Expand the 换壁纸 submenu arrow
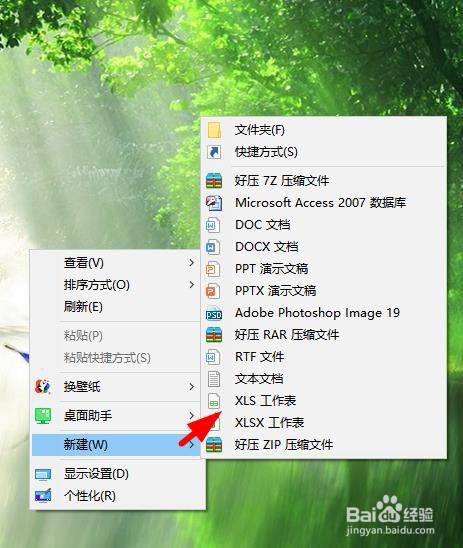463x548 pixels. (x=191, y=387)
